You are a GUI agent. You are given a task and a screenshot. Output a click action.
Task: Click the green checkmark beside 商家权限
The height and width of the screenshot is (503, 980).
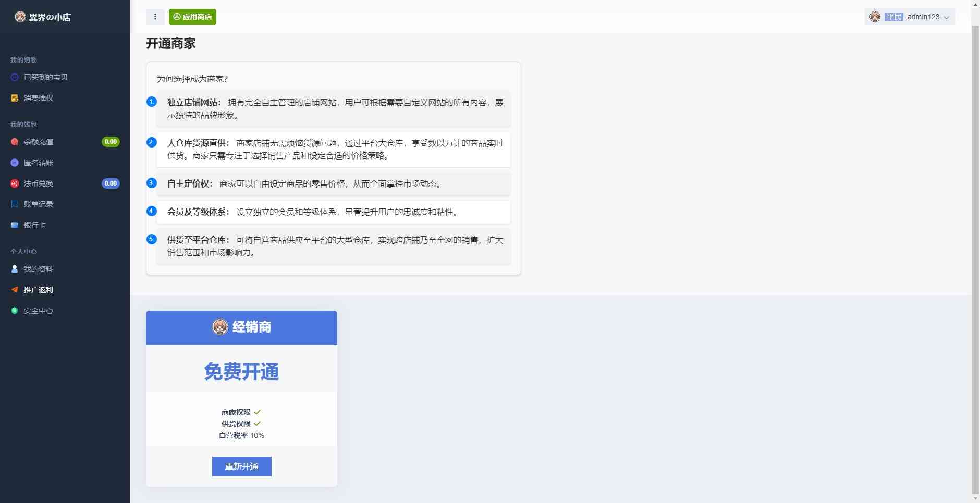point(258,412)
